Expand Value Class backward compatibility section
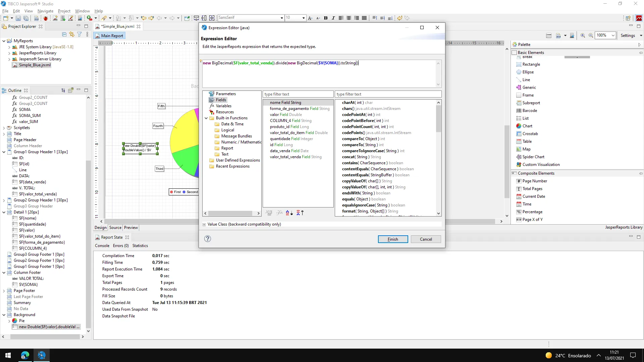644x362 pixels. click(x=204, y=225)
